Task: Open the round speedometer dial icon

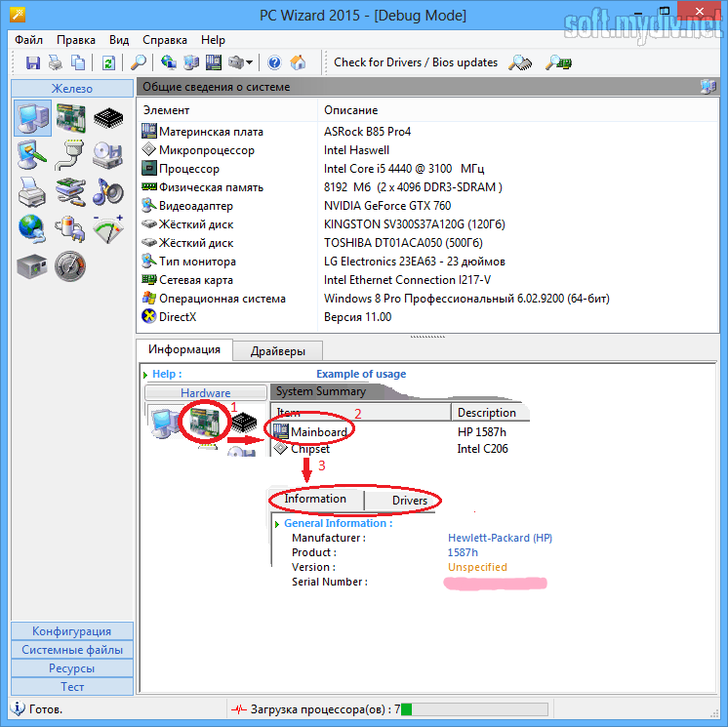Action: (x=70, y=266)
